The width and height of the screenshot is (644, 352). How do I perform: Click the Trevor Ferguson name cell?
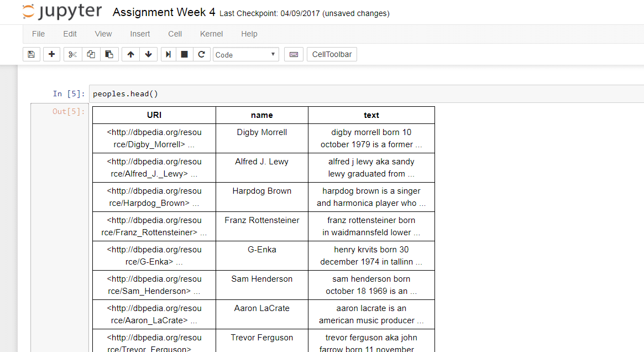262,340
